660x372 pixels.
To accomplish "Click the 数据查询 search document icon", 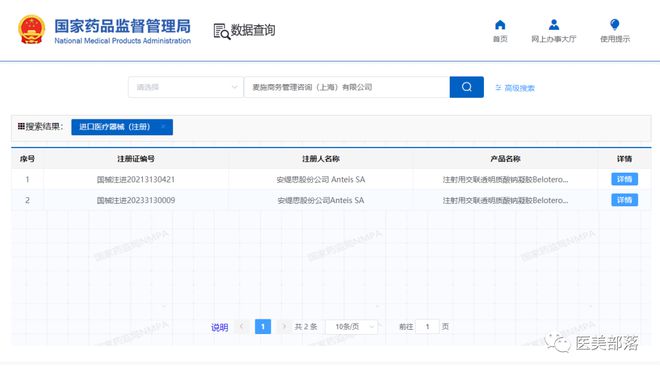I will tap(221, 32).
